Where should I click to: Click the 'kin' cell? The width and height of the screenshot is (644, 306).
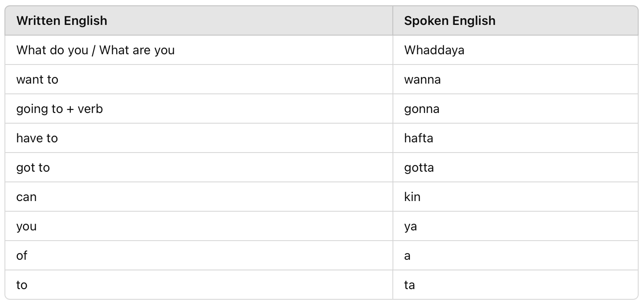515,197
